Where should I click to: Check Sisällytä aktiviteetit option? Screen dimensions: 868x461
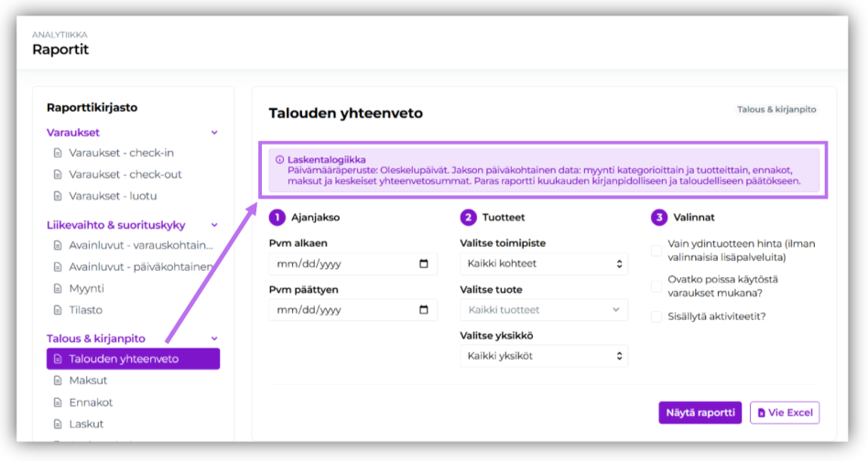pos(656,316)
